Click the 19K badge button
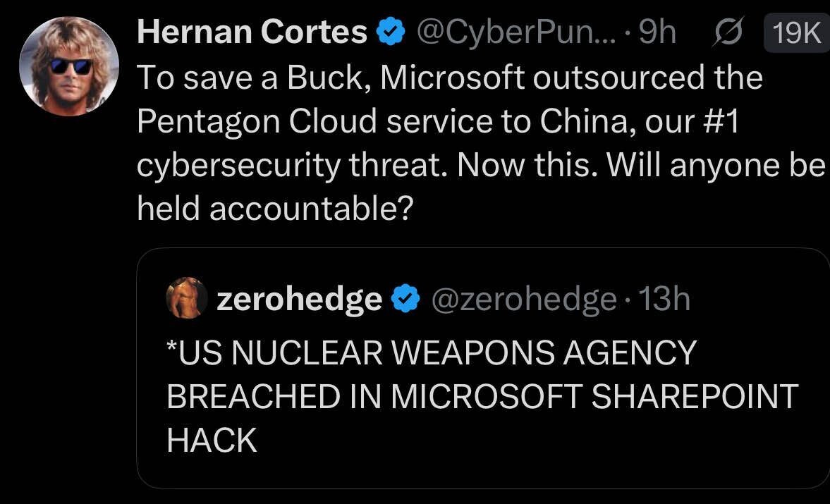The image size is (830, 504). pyautogui.click(x=797, y=33)
